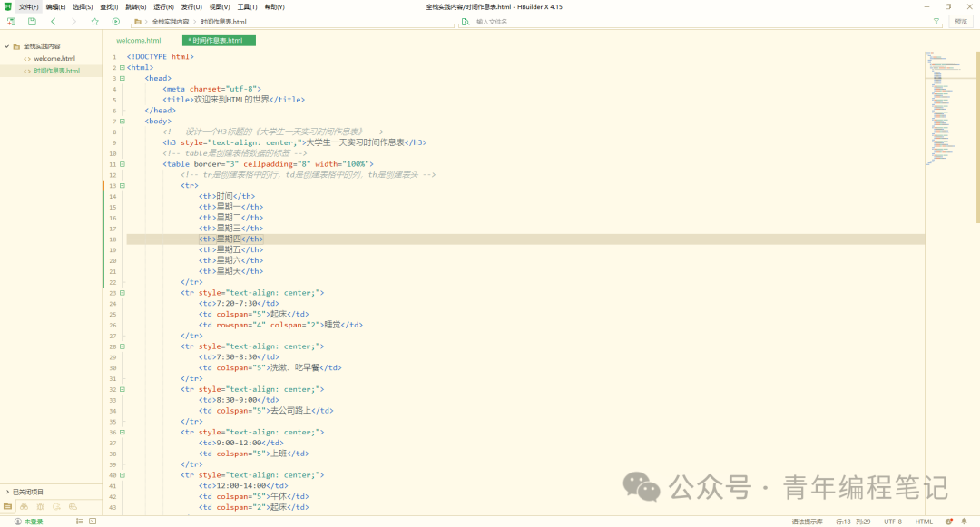
Task: Click 语法提示库 in the status bar
Action: tap(808, 522)
